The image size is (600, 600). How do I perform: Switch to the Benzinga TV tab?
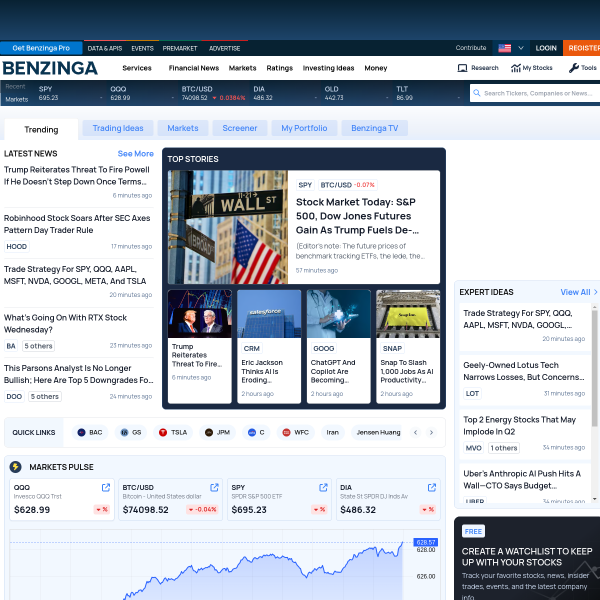(x=375, y=128)
